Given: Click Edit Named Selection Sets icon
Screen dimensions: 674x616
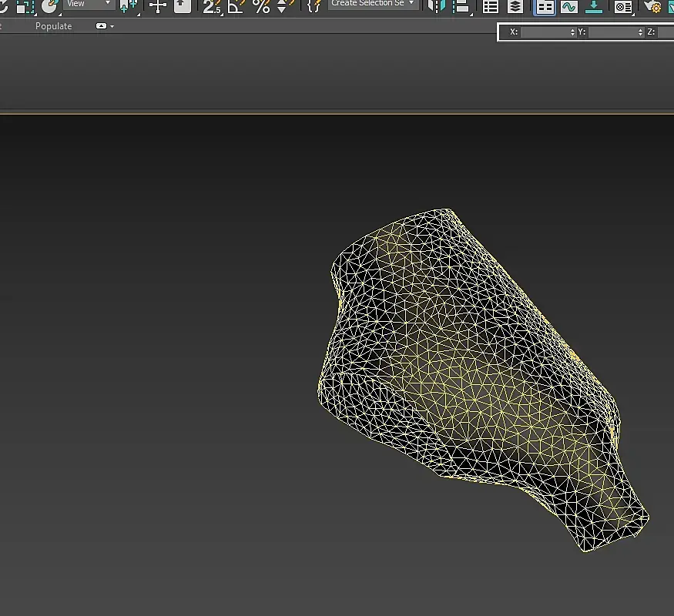Looking at the screenshot, I should click(314, 6).
